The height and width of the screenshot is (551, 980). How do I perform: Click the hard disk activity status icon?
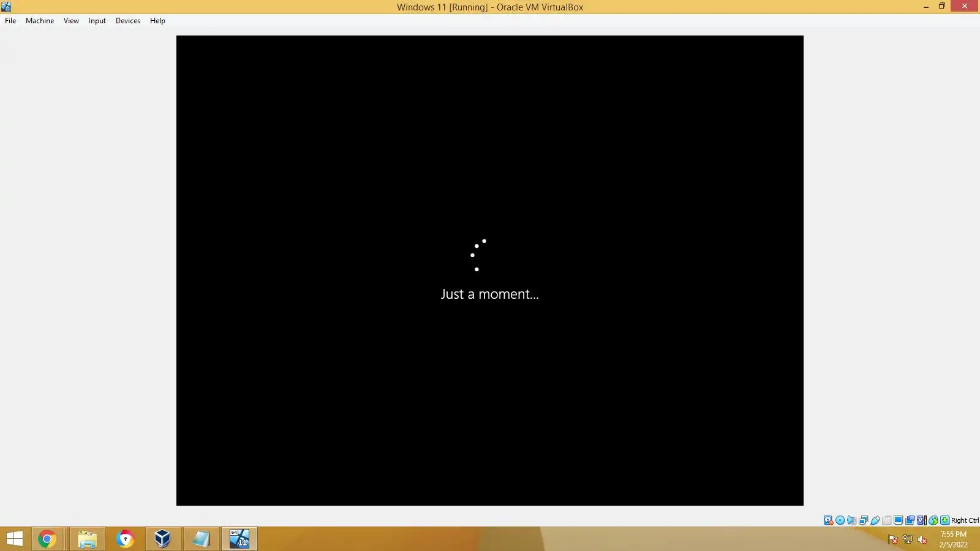pos(829,520)
